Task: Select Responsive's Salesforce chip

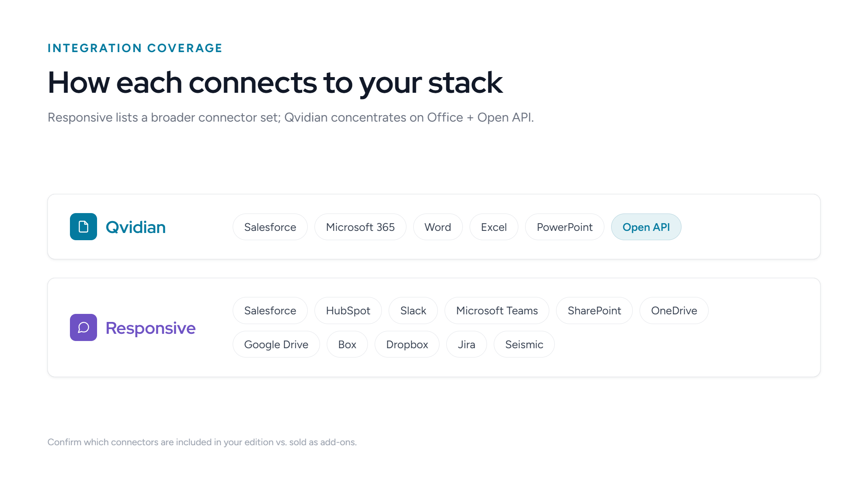Action: [x=270, y=311]
